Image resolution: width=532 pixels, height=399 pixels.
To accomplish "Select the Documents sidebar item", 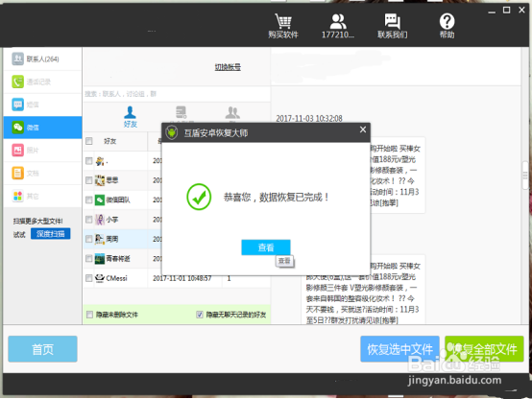I will [x=43, y=173].
